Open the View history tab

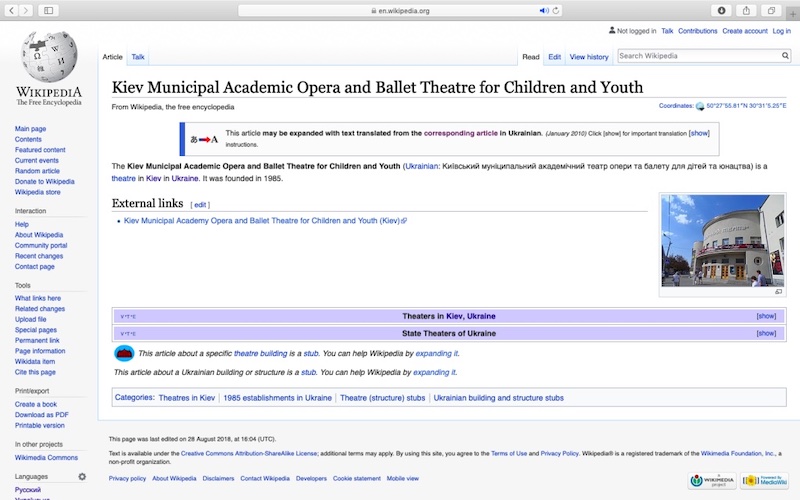tap(589, 57)
